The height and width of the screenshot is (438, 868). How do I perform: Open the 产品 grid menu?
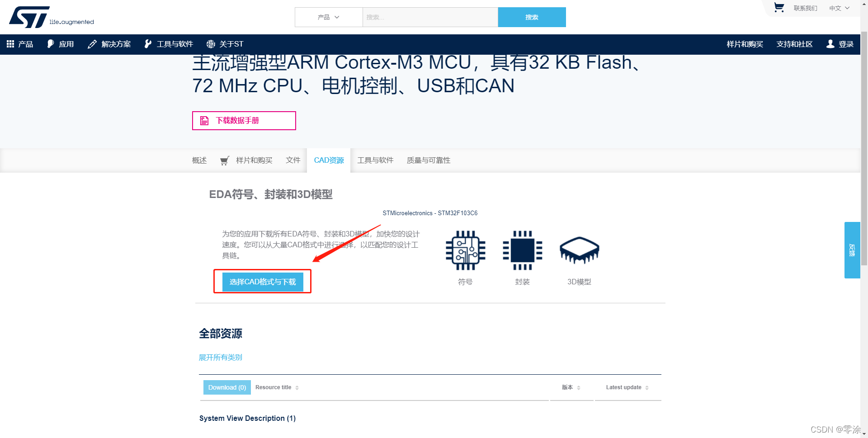coord(20,44)
